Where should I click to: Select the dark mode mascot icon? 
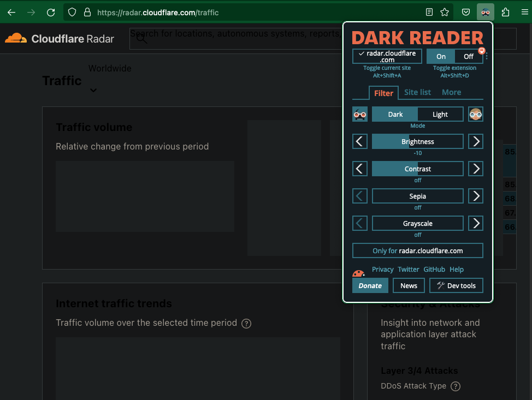coord(360,114)
